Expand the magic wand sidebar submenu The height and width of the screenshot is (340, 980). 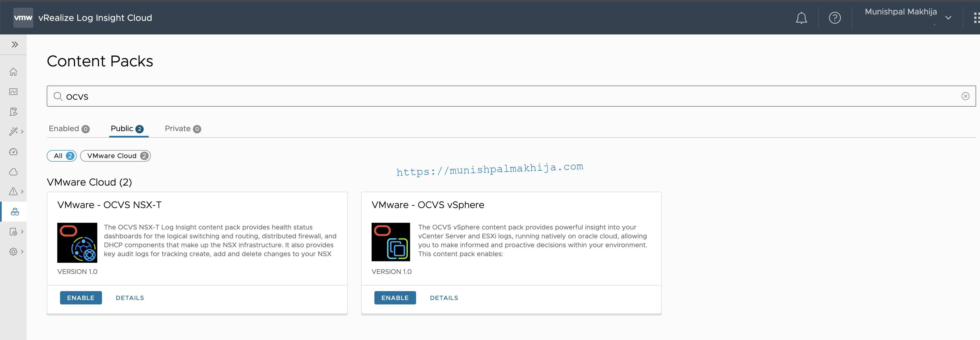coord(22,132)
